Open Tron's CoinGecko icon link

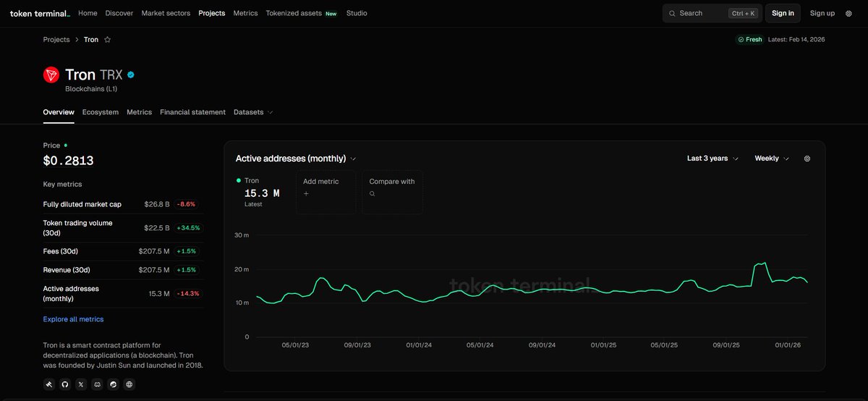pos(113,384)
